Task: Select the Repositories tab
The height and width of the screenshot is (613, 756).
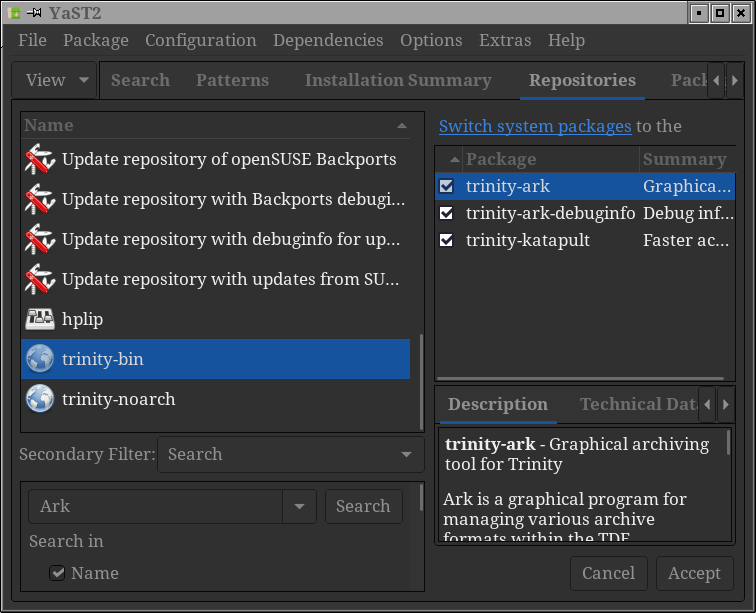Action: [582, 80]
